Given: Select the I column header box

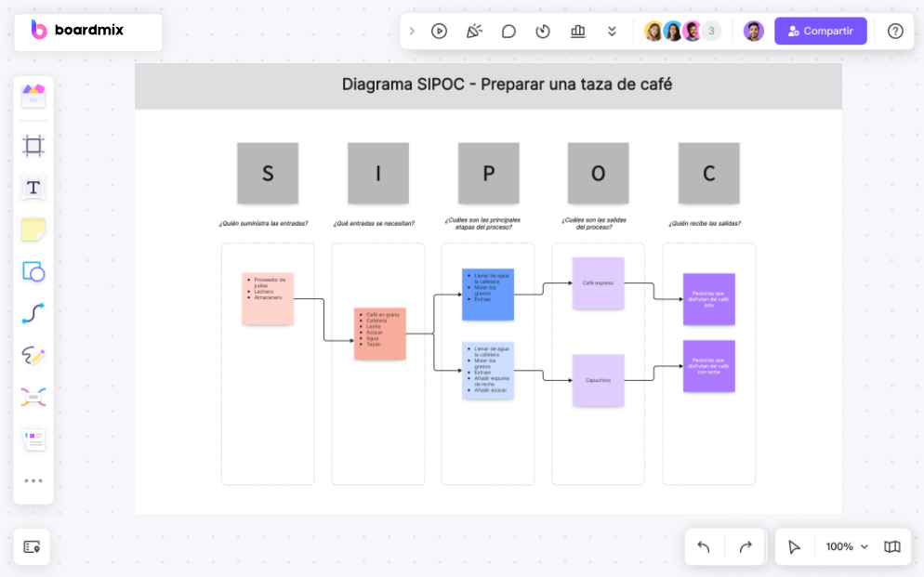Looking at the screenshot, I should pyautogui.click(x=377, y=173).
